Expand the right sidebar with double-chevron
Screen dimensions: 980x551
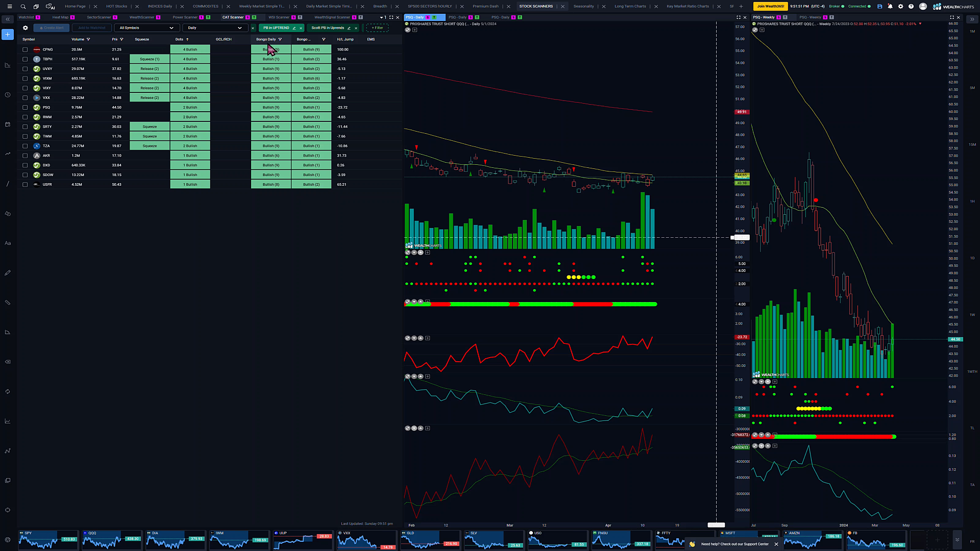[x=972, y=19]
